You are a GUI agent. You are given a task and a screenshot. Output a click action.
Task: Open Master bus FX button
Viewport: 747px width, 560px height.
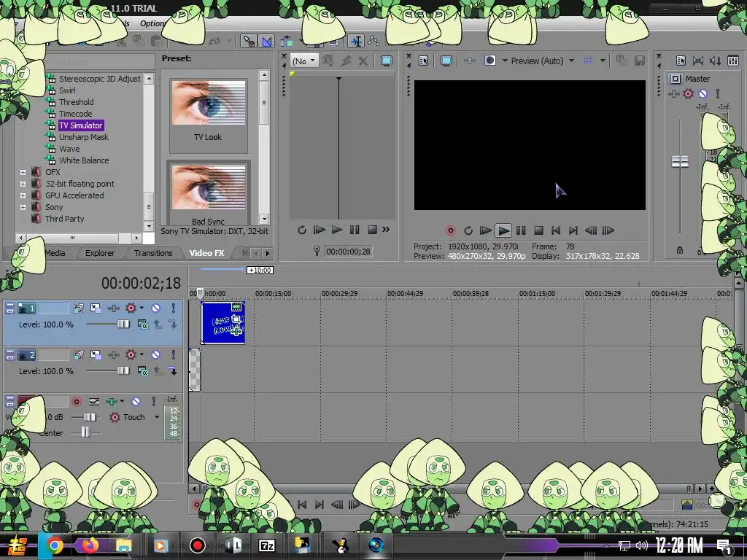click(673, 94)
